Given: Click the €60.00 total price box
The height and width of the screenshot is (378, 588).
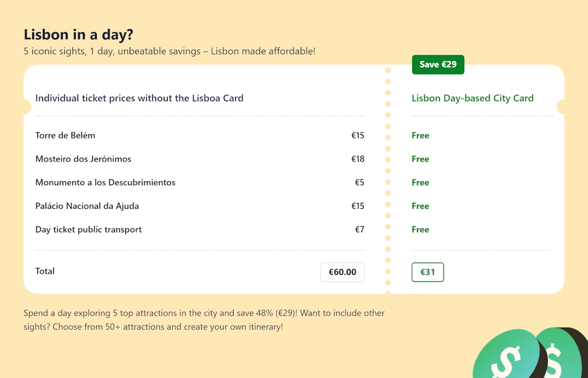Looking at the screenshot, I should [342, 272].
